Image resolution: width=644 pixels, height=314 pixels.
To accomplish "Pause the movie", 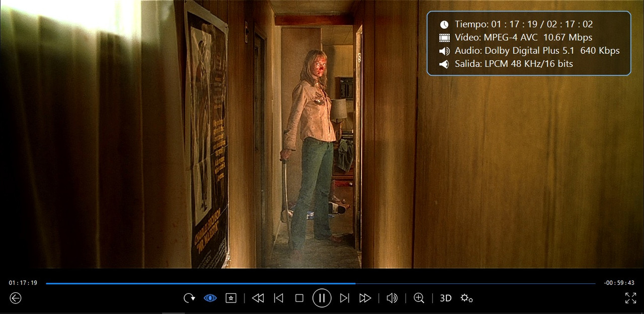I will [322, 298].
